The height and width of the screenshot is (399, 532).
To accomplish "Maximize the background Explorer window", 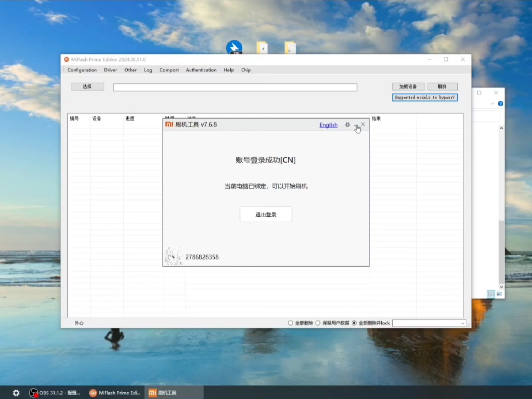I will (479, 93).
